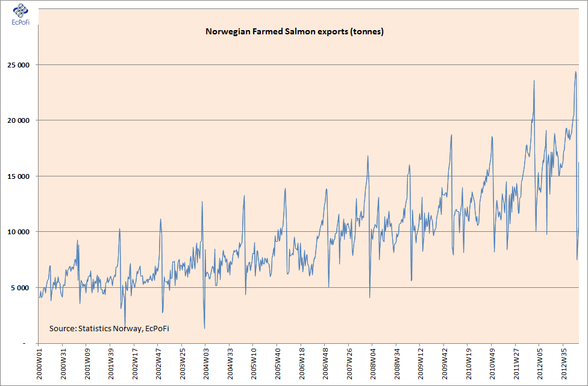Select the 2012W05 x-axis label
This screenshot has height=386, width=588.
tap(540, 365)
